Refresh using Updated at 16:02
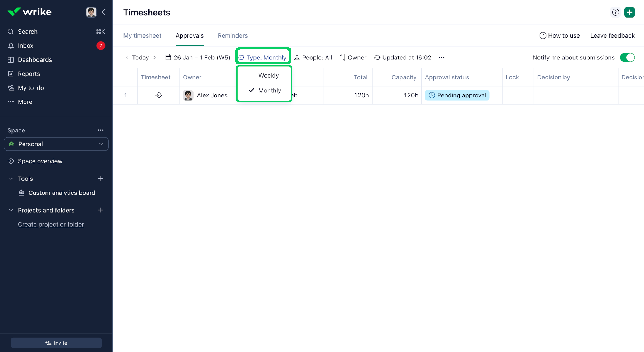Image resolution: width=644 pixels, height=352 pixels. [x=402, y=57]
